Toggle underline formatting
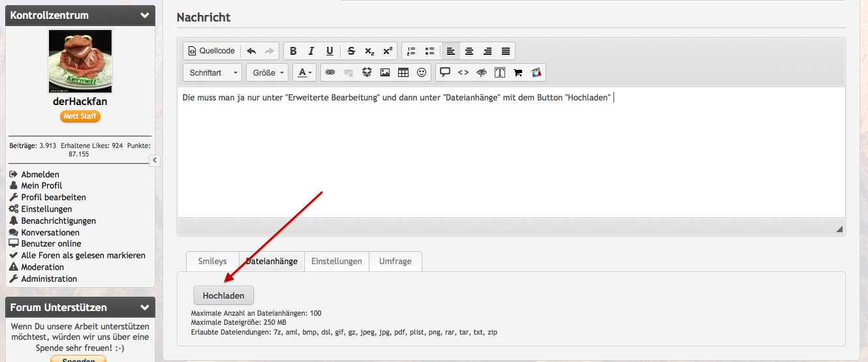The image size is (868, 362). [330, 51]
